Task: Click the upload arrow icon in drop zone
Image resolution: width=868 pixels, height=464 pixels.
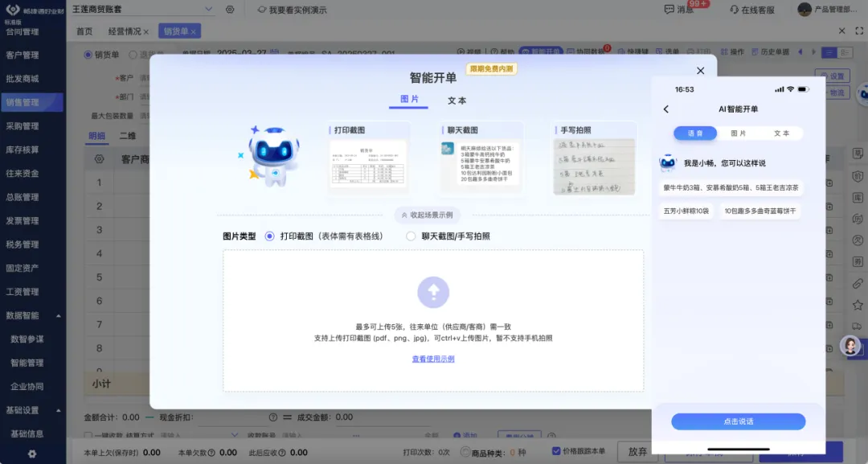Action: [x=433, y=292]
